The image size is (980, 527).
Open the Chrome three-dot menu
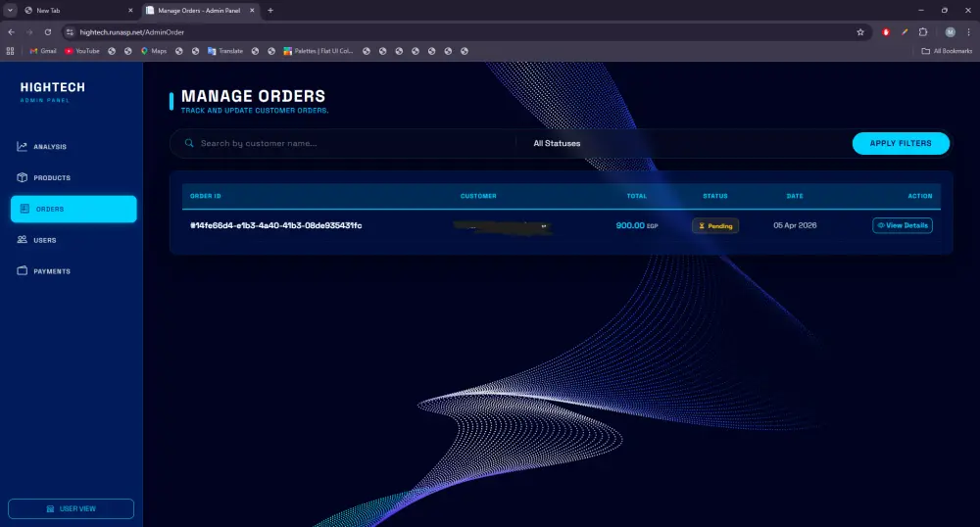coord(969,32)
